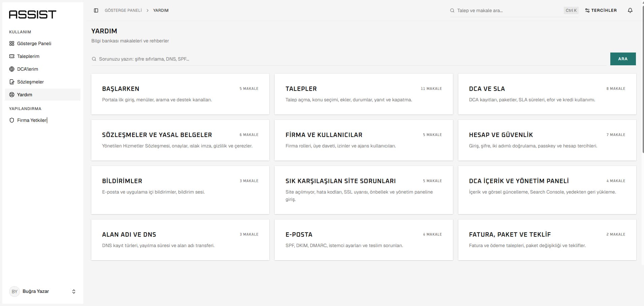Open the Hesap ve Güvenlik card

(x=547, y=140)
